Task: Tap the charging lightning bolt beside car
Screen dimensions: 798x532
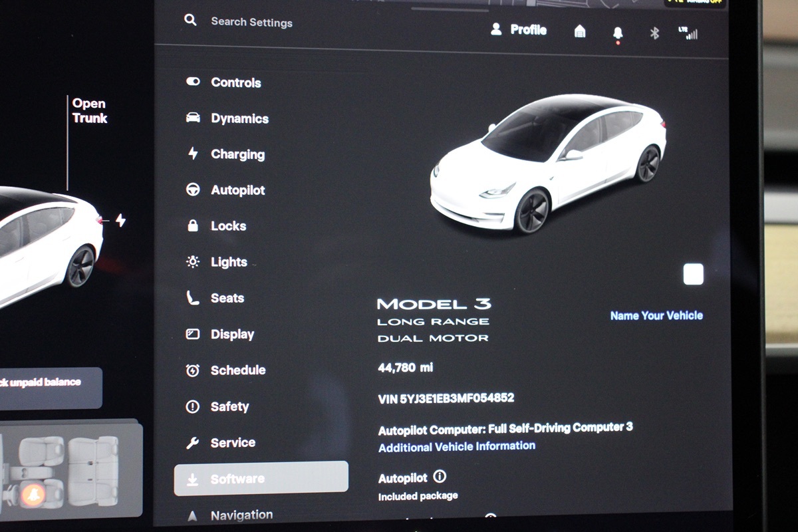Action: 120,220
